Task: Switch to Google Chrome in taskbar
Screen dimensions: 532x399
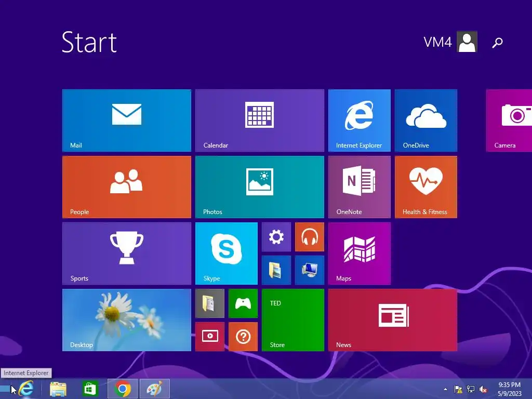Action: pyautogui.click(x=123, y=389)
